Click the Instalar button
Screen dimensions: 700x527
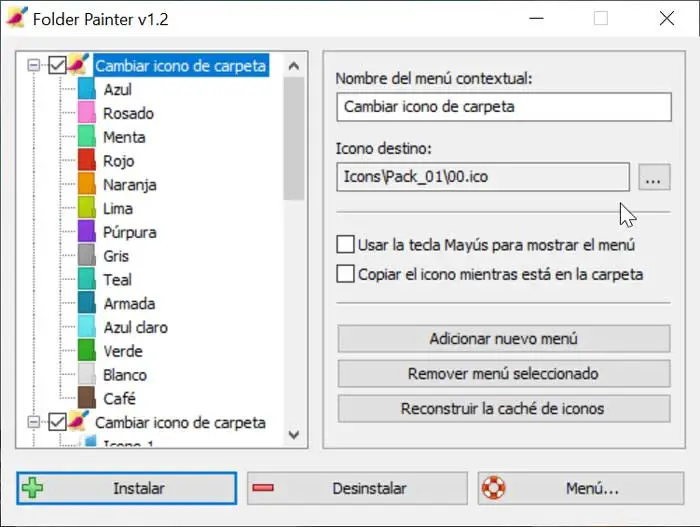(x=127, y=488)
